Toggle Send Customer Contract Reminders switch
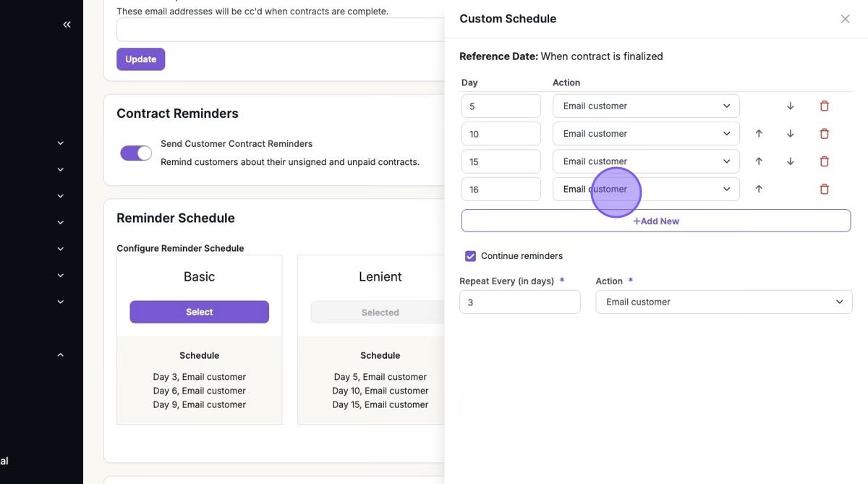Image resolution: width=868 pixels, height=484 pixels. click(136, 153)
